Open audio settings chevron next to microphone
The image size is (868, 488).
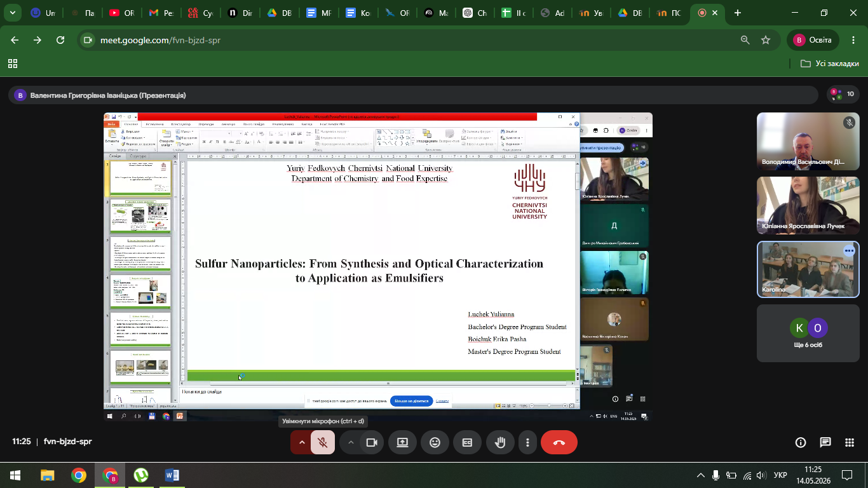pos(301,443)
